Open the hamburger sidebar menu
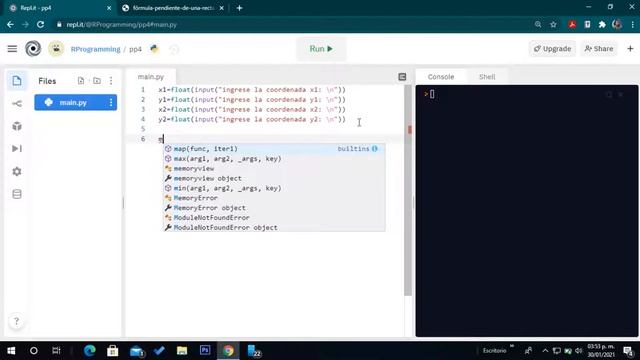This screenshot has height=360, width=640. tap(12, 49)
